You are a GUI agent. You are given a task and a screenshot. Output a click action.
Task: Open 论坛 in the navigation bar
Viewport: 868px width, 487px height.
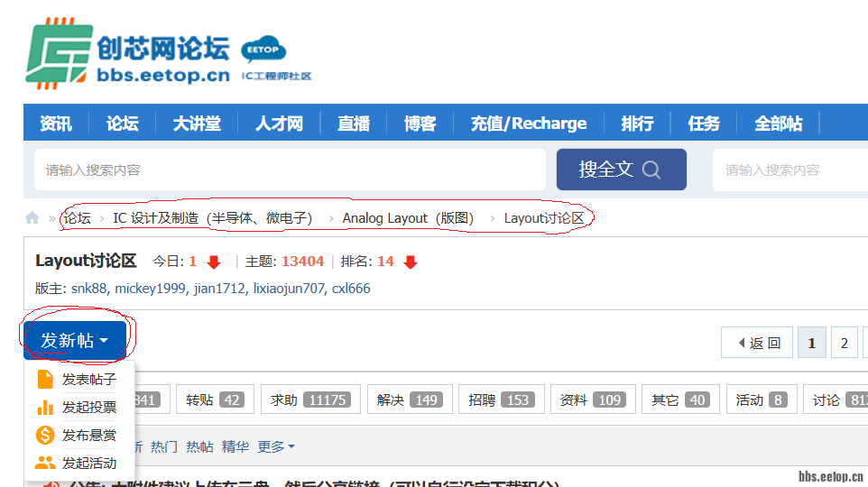pos(122,124)
